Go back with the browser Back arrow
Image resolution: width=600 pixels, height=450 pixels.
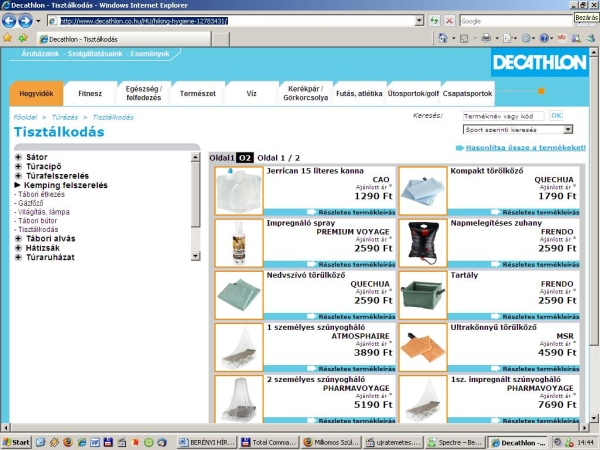pos(9,21)
